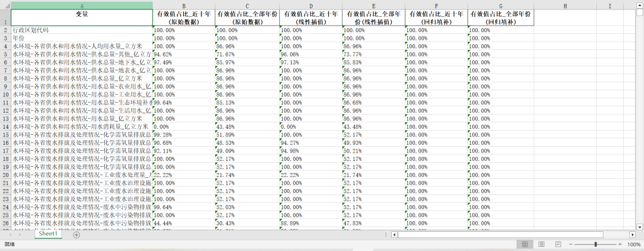644x251 pixels.
Task: Select cell 有效值占比_近十年(线性插值)
Action: point(311,18)
